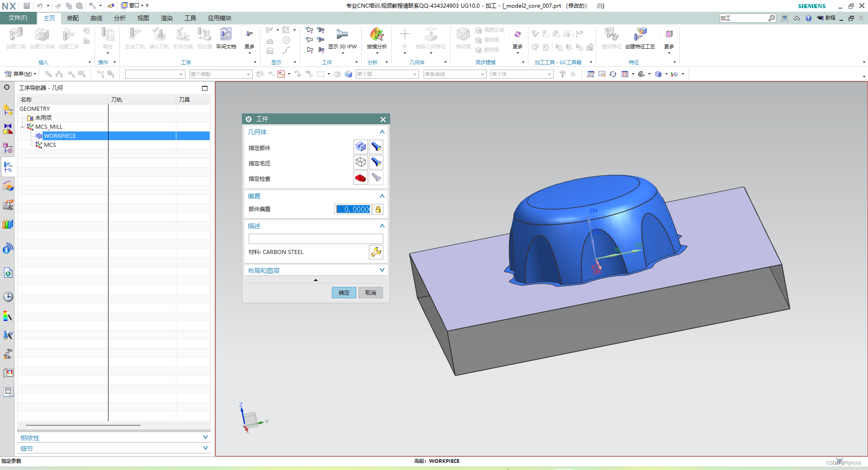
Task: Open the Roles sidebar icon
Action: tap(8, 373)
